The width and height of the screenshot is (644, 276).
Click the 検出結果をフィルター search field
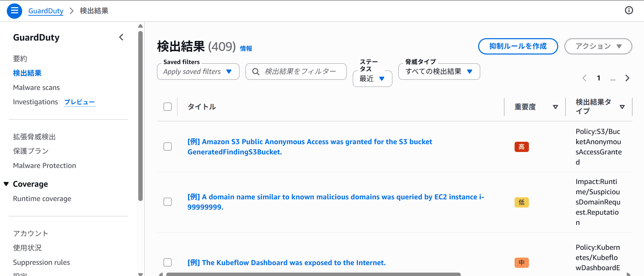[296, 72]
